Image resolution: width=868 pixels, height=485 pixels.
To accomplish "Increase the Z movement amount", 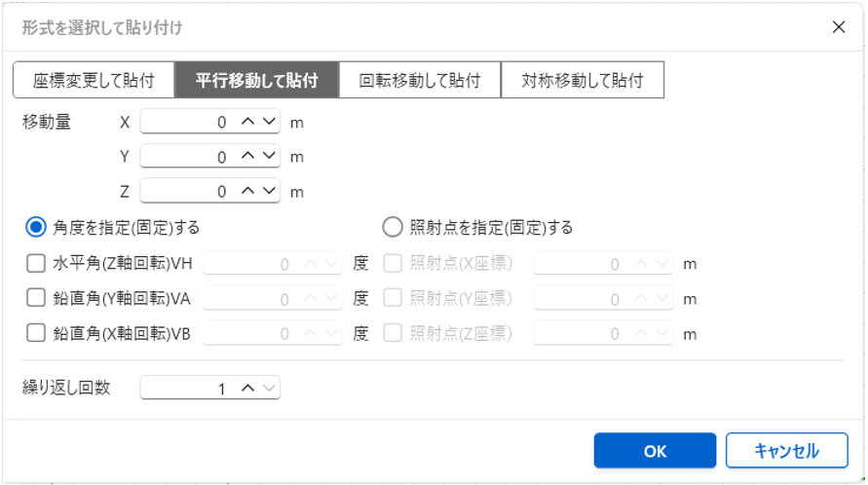I will point(247,191).
